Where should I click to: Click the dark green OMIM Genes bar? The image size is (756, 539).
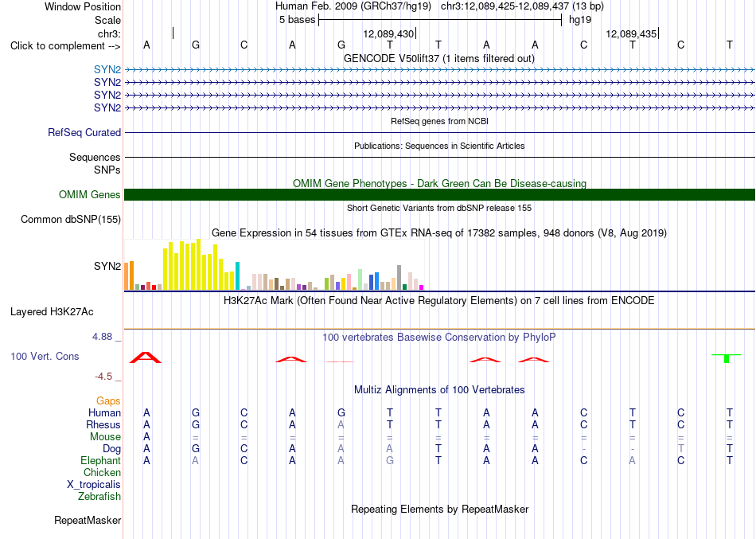coord(439,194)
